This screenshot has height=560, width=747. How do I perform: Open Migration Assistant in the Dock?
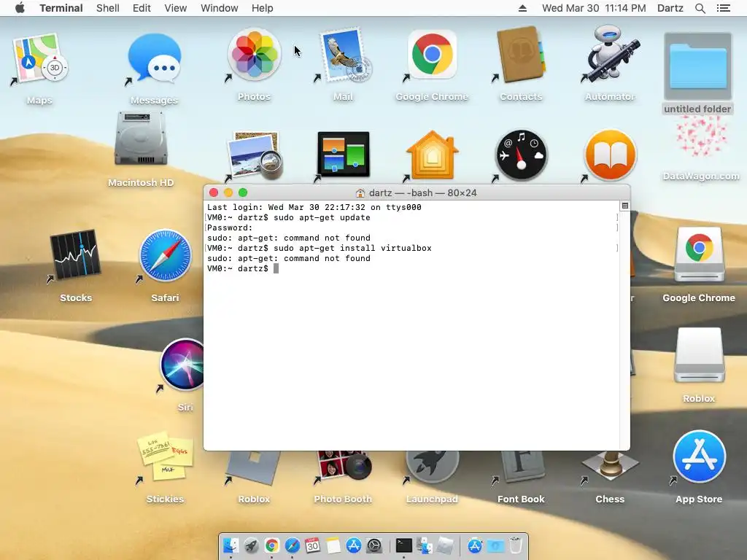pyautogui.click(x=424, y=545)
